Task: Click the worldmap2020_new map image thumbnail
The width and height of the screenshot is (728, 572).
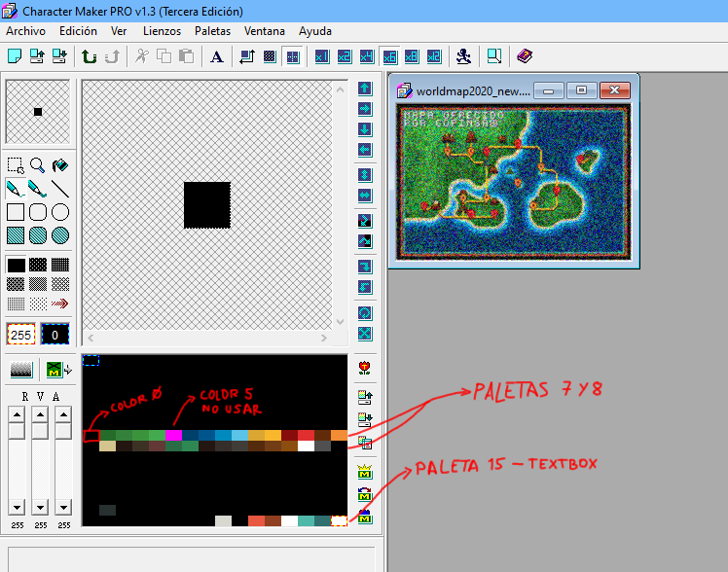Action: pos(514,182)
